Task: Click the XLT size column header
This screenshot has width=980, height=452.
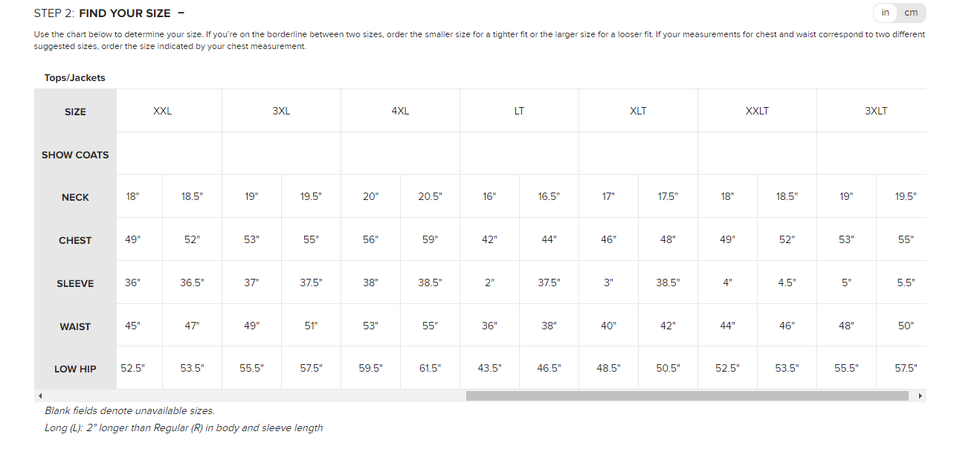Action: [638, 111]
